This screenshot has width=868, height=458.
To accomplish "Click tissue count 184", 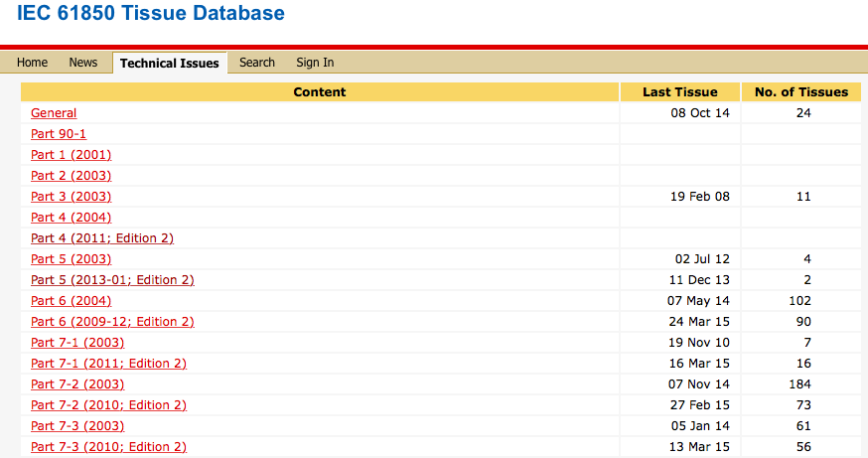I will point(799,384).
